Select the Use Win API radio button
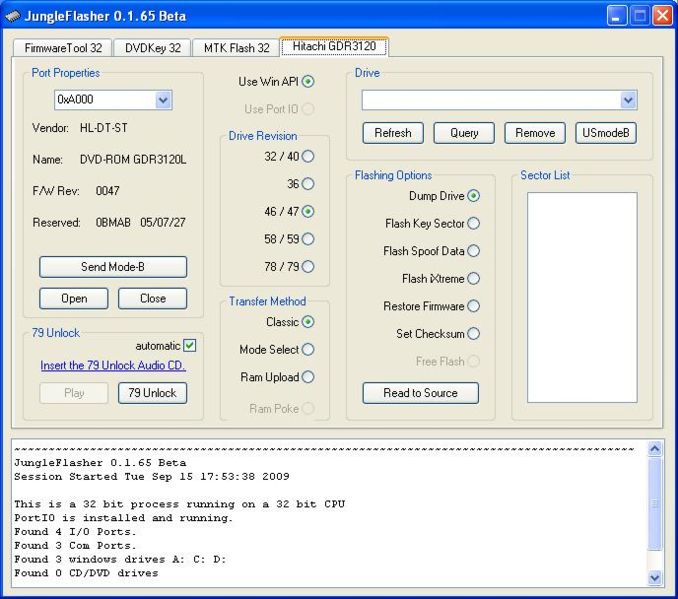Viewport: 678px width, 599px height. 308,81
